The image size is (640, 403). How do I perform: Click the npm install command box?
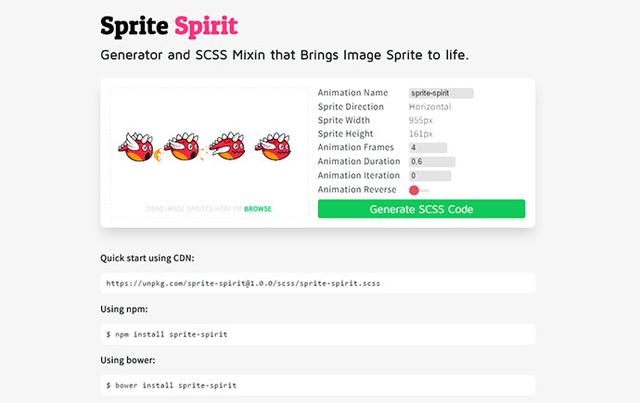317,333
